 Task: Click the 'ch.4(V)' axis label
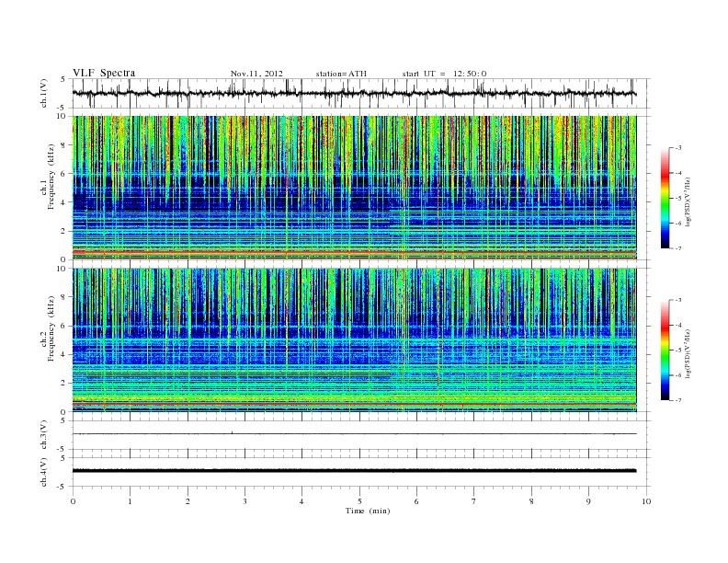(44, 472)
